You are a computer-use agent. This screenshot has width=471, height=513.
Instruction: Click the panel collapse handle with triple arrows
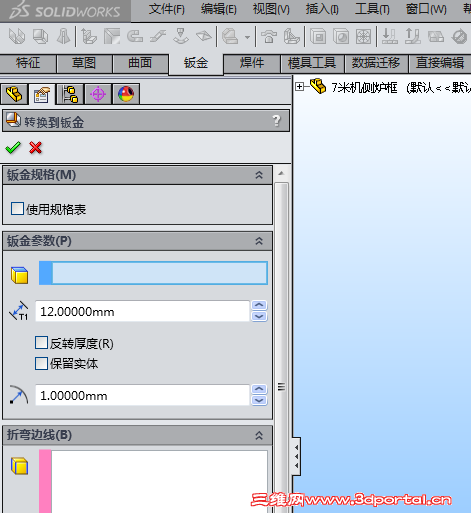click(296, 456)
